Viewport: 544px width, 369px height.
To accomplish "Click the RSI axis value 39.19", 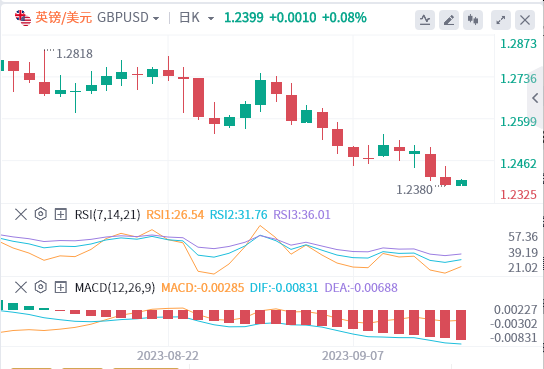I will click(523, 252).
